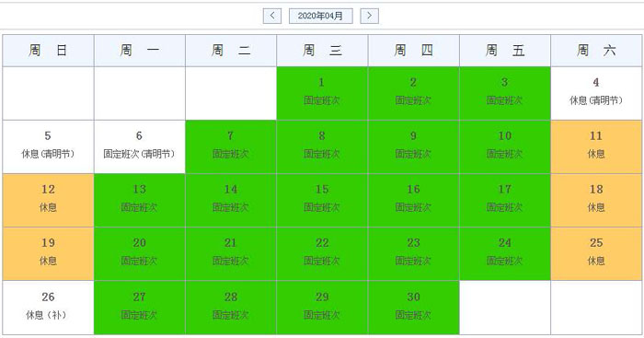This screenshot has height=338, width=644.
Task: Pick April 26 休息(补) cell
Action: 49,308
